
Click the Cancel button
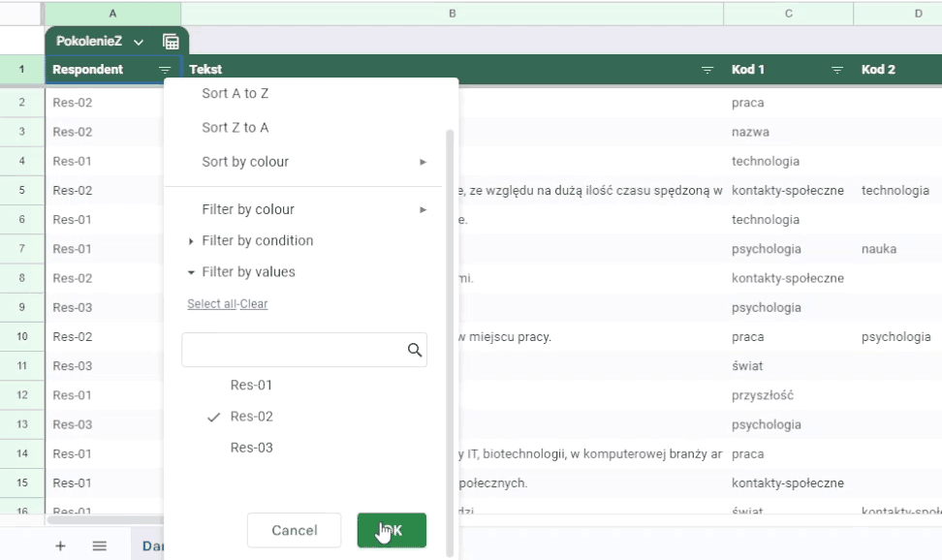pos(294,530)
